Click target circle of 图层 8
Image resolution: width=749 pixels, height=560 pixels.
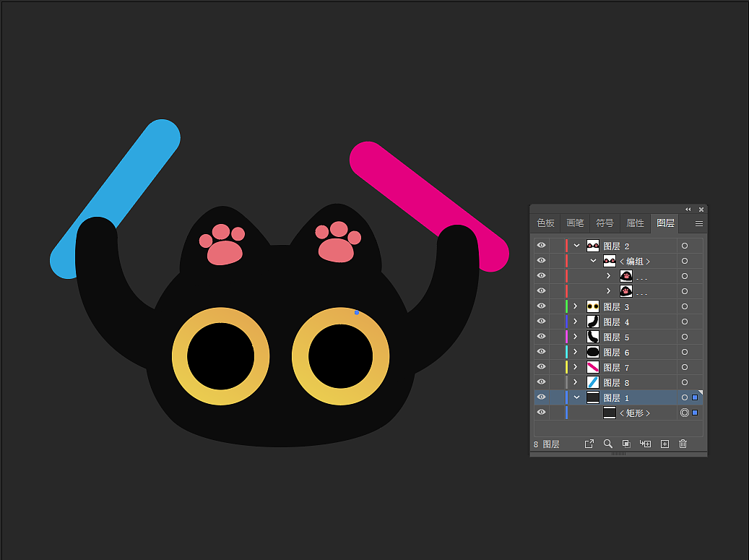click(x=685, y=382)
